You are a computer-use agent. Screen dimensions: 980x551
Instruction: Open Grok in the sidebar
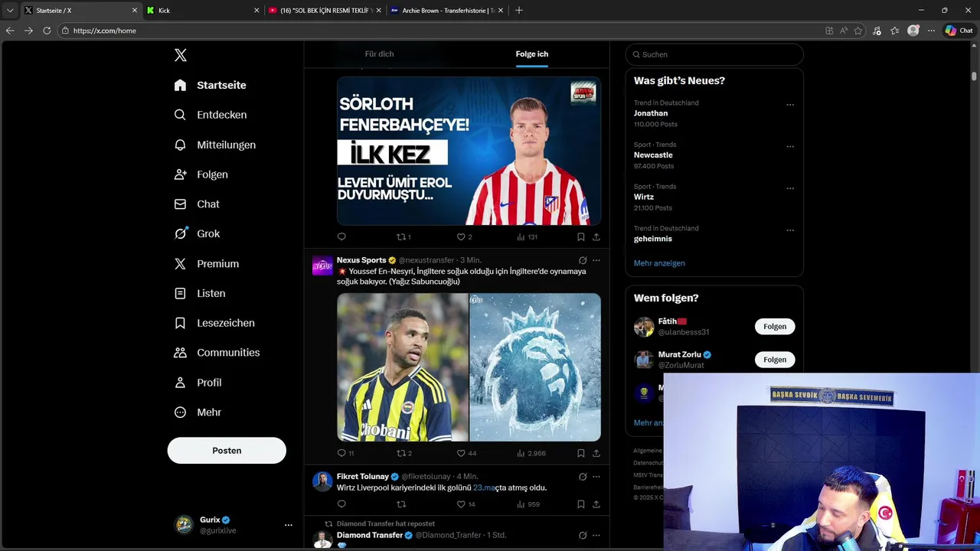tap(197, 234)
